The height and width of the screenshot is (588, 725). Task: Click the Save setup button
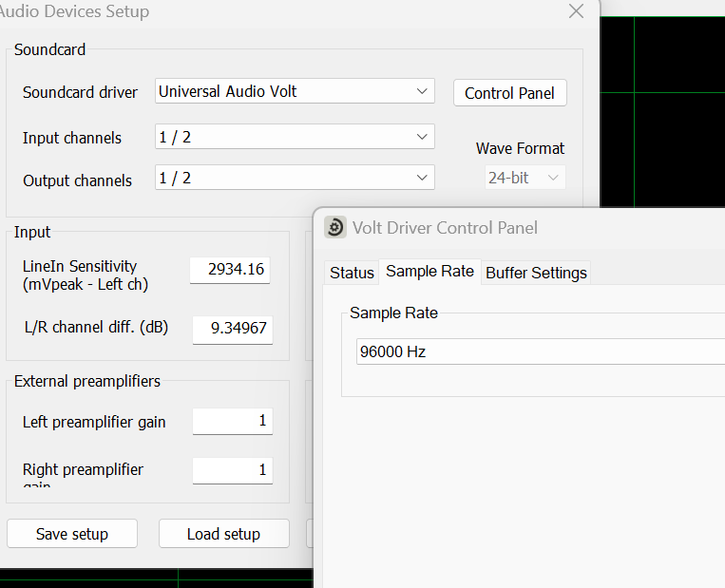click(x=72, y=534)
